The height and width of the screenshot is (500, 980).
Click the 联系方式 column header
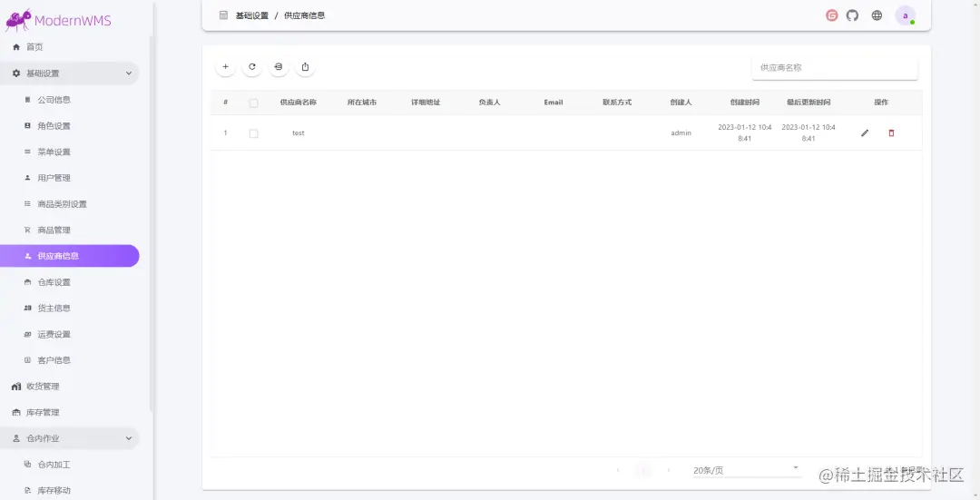tap(617, 103)
